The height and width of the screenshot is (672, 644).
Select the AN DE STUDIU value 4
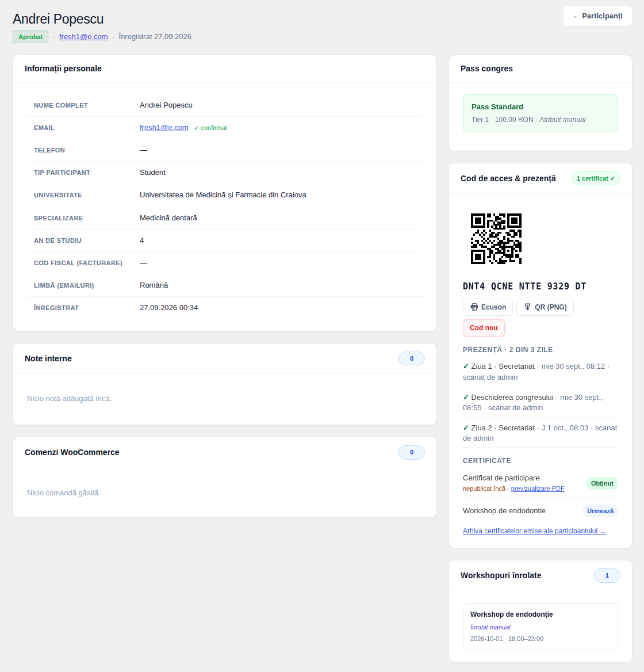(141, 240)
